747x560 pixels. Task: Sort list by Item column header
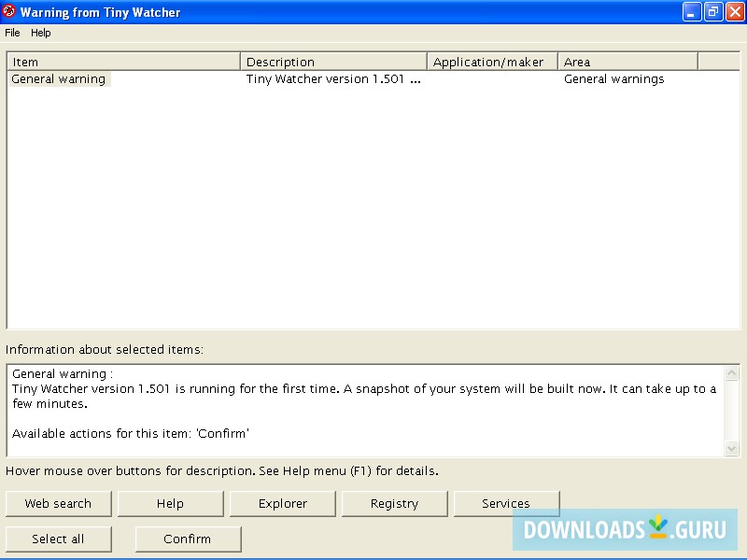click(x=124, y=62)
